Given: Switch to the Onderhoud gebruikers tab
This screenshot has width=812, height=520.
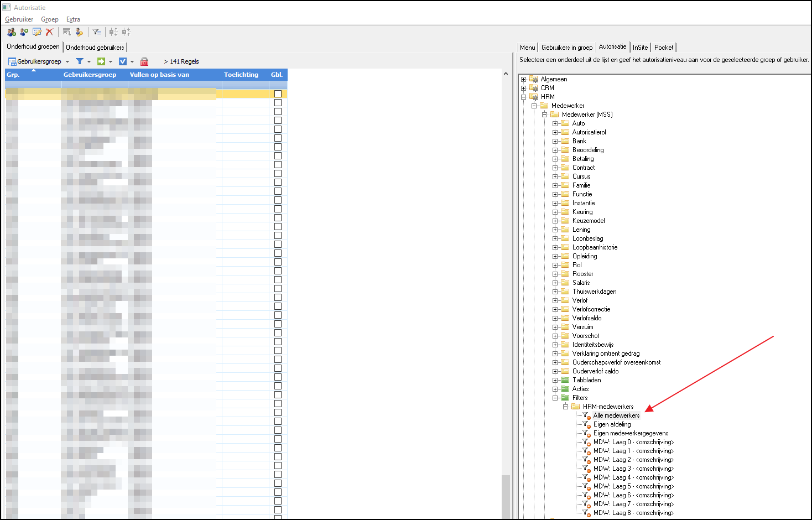Looking at the screenshot, I should 95,48.
